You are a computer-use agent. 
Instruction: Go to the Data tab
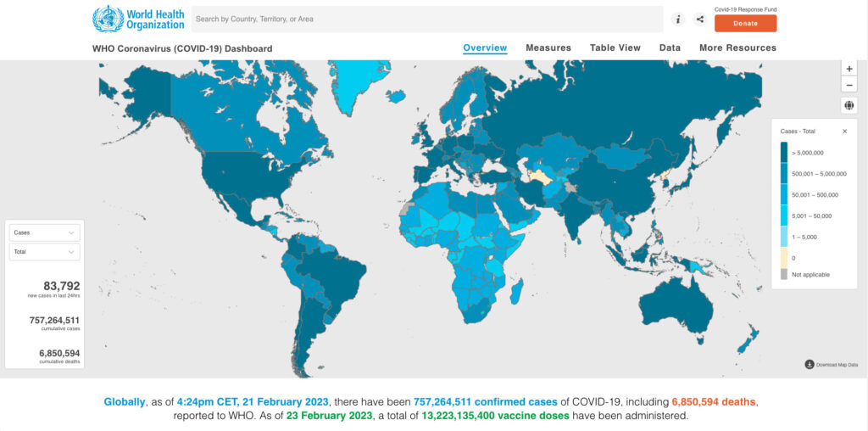[670, 48]
